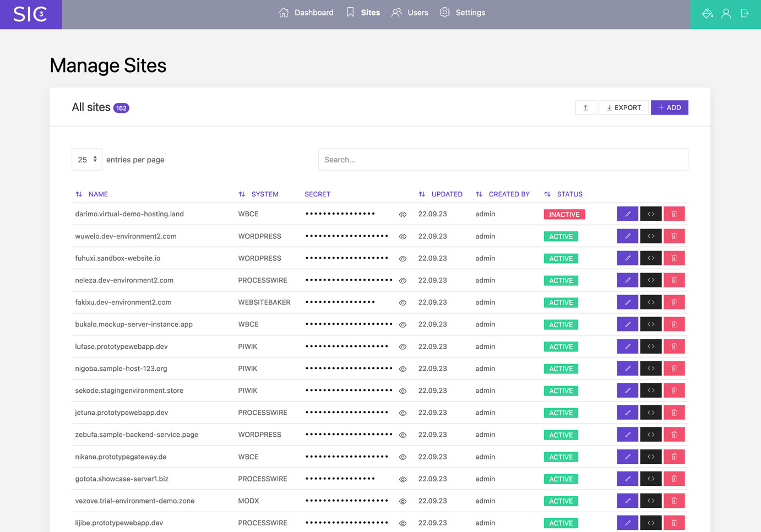This screenshot has width=761, height=532.
Task: Edit gotota.showcase-server1.biz site
Action: tap(628, 479)
